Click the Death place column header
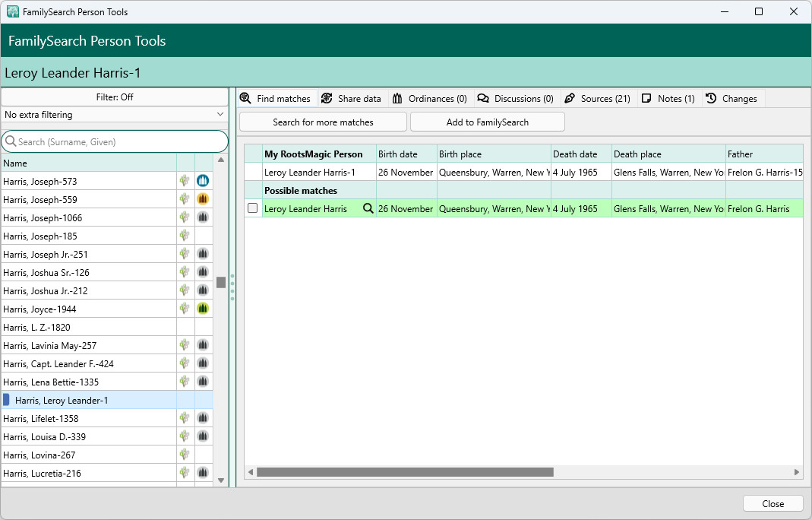 (668, 154)
